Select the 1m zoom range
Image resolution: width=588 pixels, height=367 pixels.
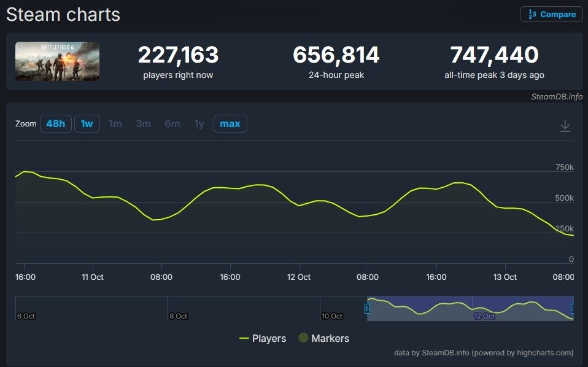[x=115, y=123]
